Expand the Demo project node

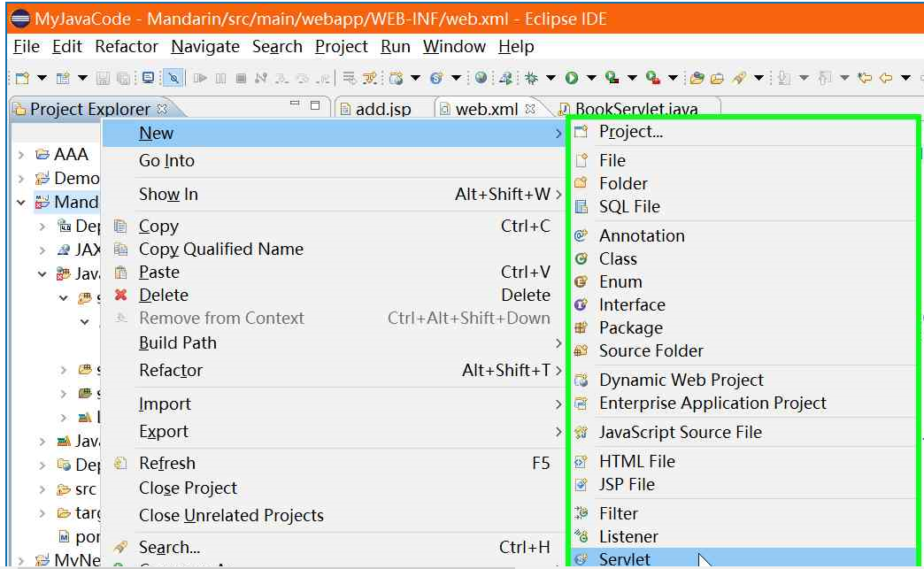pyautogui.click(x=21, y=179)
